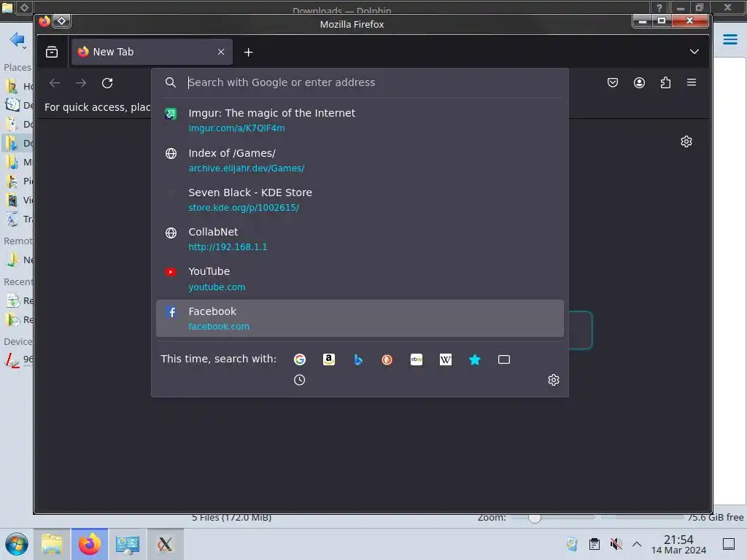
Task: Search this time with Bing icon
Action: click(358, 359)
